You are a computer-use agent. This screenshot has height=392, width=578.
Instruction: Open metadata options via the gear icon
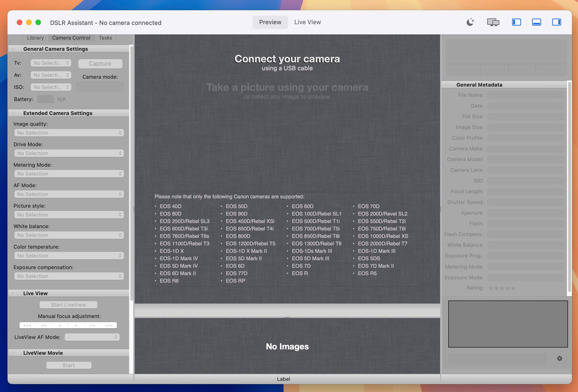(560, 358)
